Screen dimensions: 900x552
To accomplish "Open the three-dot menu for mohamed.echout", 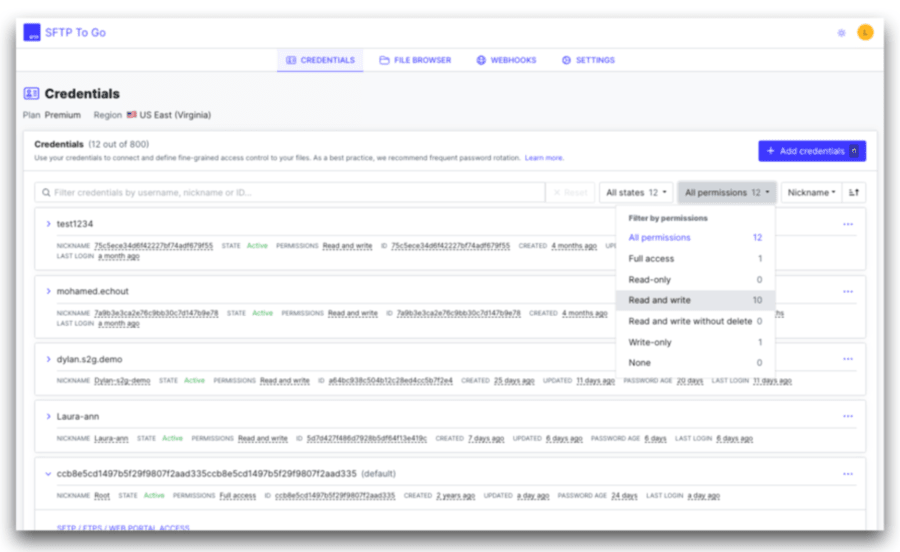I will click(x=848, y=291).
